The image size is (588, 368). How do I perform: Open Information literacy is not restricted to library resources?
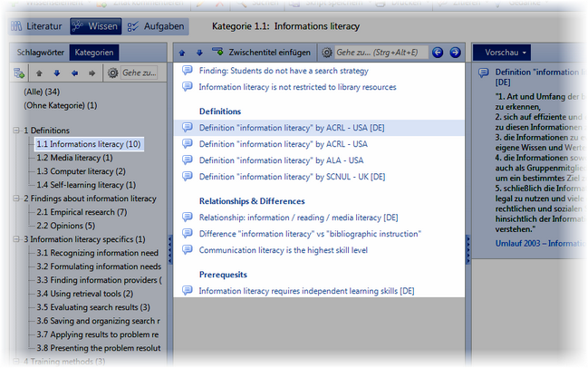[x=297, y=87]
